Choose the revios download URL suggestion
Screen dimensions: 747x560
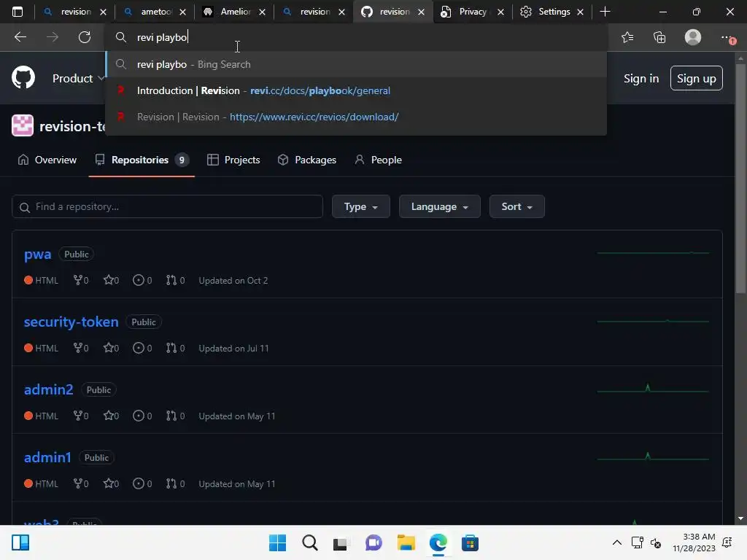[356, 117]
